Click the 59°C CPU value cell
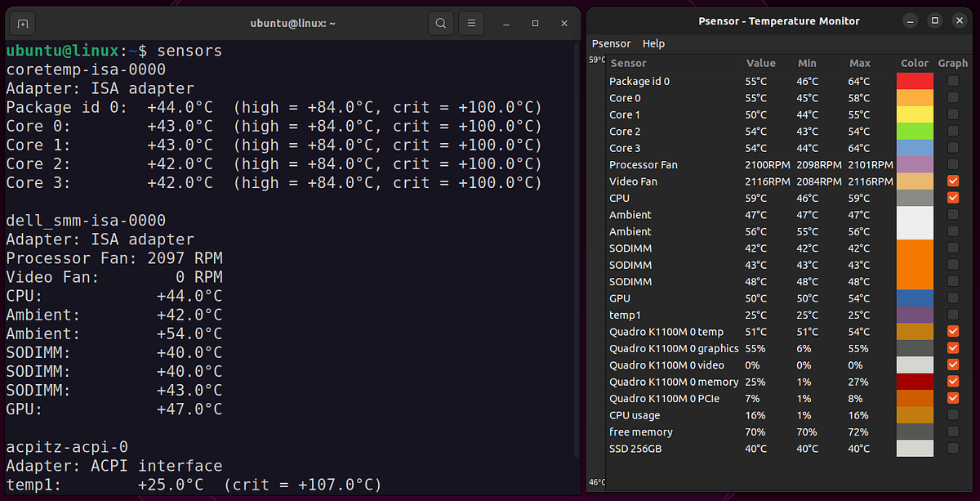The image size is (980, 501). pyautogui.click(x=756, y=198)
